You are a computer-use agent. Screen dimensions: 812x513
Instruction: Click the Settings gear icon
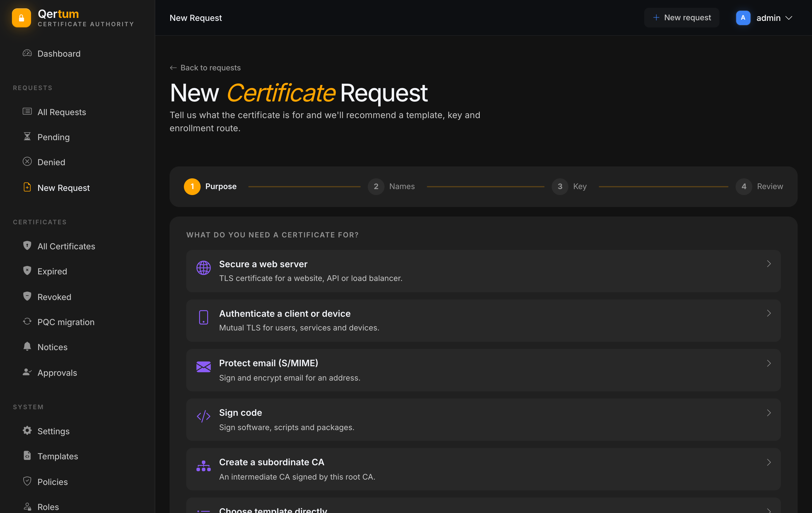pos(27,430)
